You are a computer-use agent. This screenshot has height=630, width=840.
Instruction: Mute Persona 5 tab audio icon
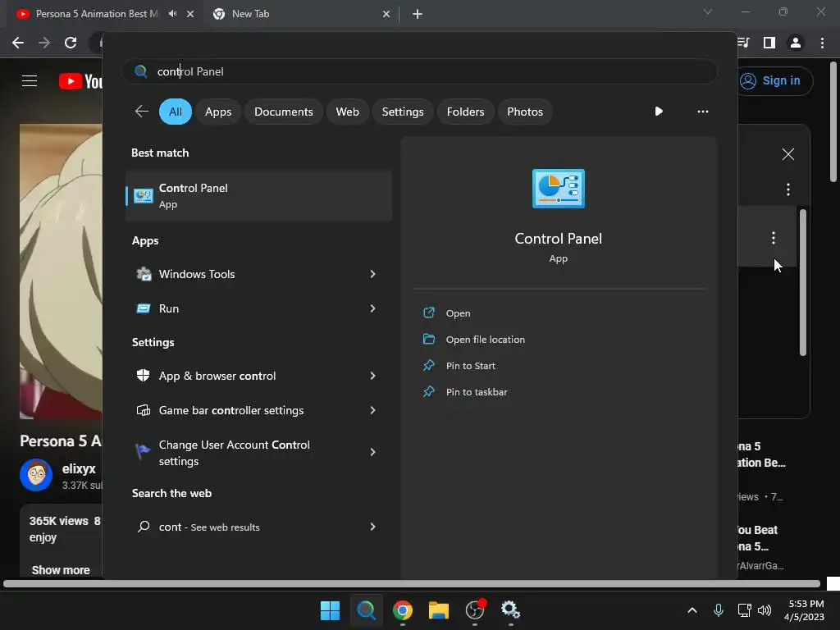(x=172, y=14)
